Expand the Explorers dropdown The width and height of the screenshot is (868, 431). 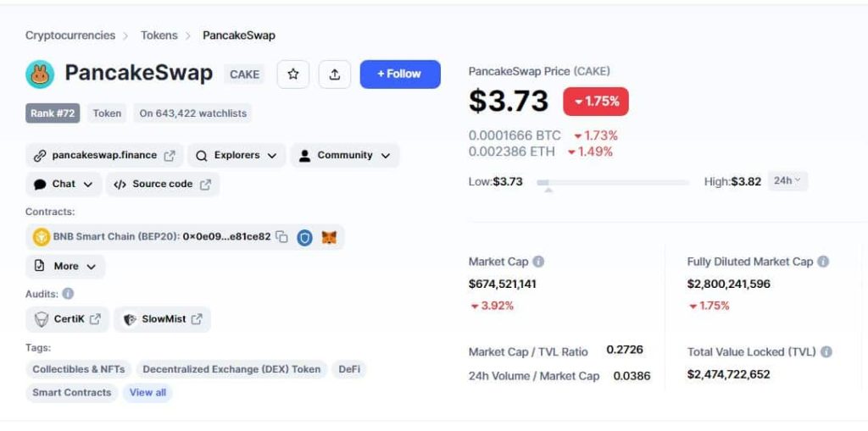[236, 156]
